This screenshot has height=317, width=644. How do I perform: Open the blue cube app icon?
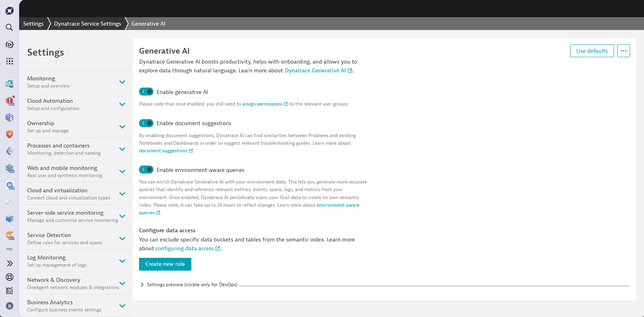[10, 219]
